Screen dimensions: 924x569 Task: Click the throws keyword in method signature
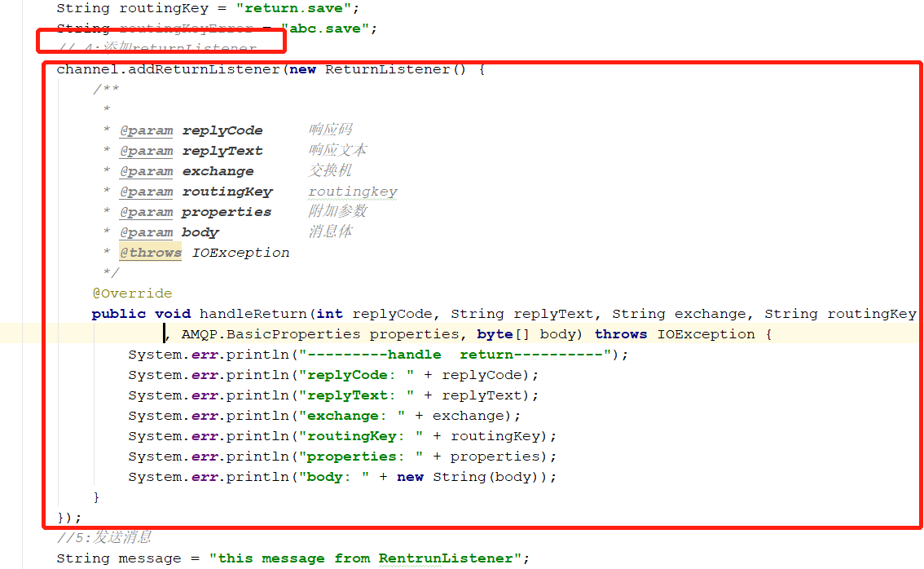(620, 334)
